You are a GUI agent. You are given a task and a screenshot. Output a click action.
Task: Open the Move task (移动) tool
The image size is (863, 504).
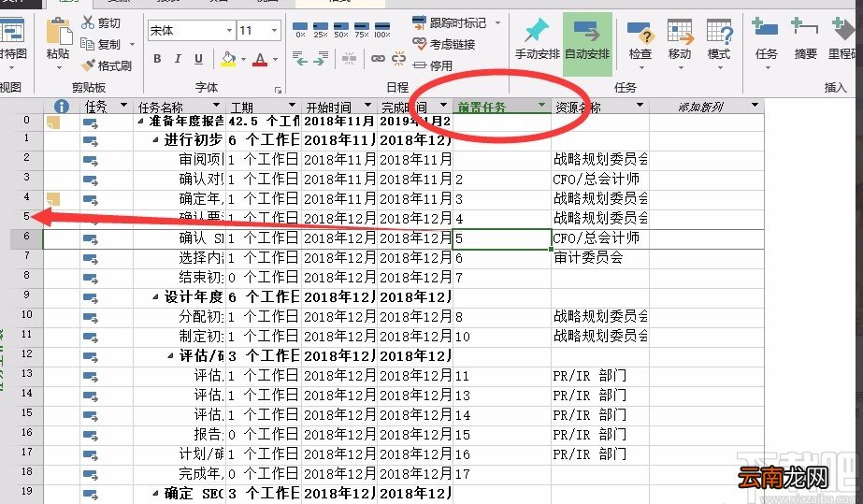[x=680, y=42]
